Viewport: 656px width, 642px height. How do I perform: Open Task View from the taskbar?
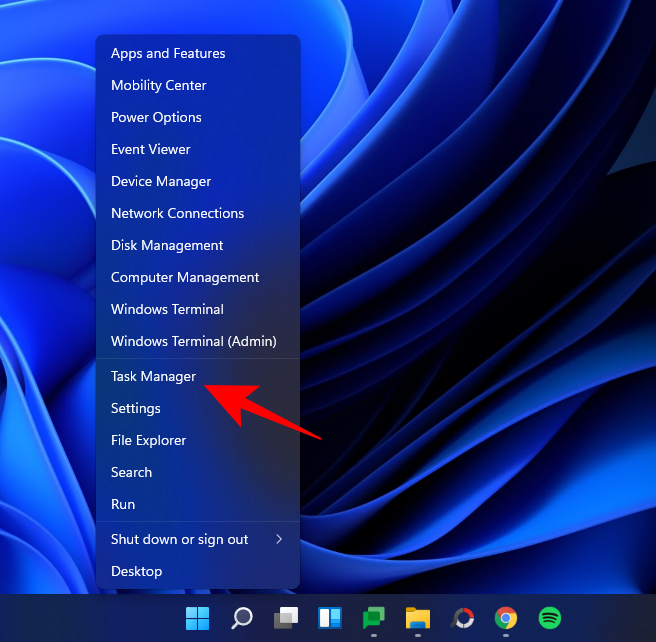point(287,617)
